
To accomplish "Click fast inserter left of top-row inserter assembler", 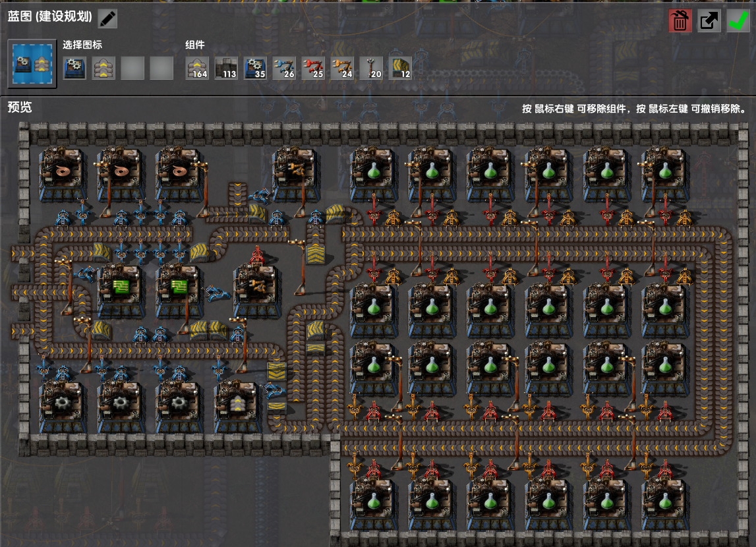I will pyautogui.click(x=260, y=195).
